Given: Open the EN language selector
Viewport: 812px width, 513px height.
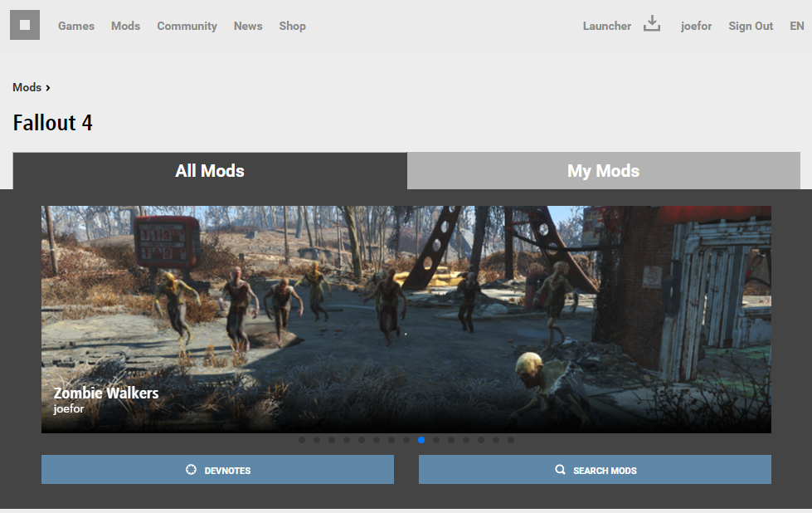Looking at the screenshot, I should [796, 26].
